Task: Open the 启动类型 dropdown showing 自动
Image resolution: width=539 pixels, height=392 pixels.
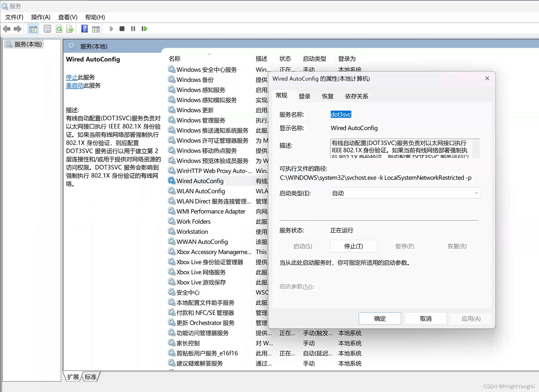Action: (405, 193)
